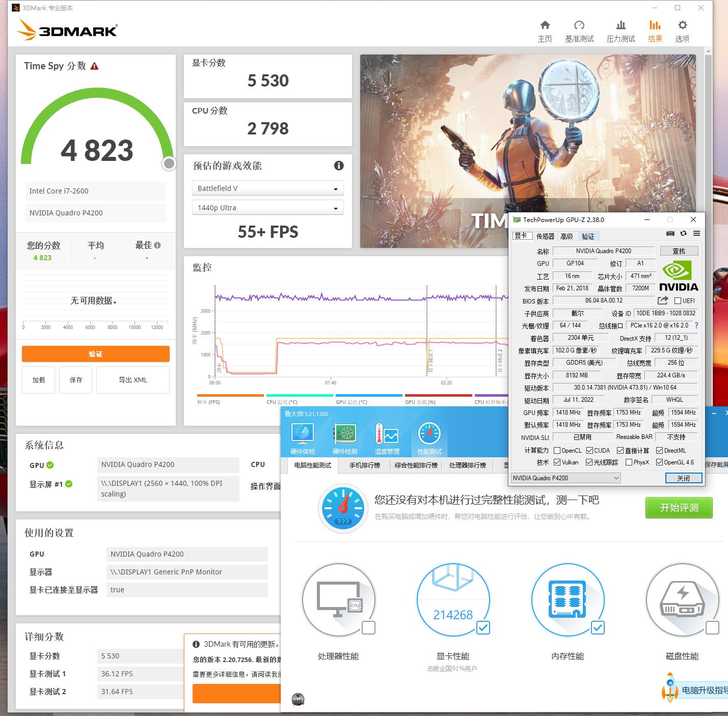Uncheck the 内存性能 test checkbox
This screenshot has height=716, width=728.
598,628
